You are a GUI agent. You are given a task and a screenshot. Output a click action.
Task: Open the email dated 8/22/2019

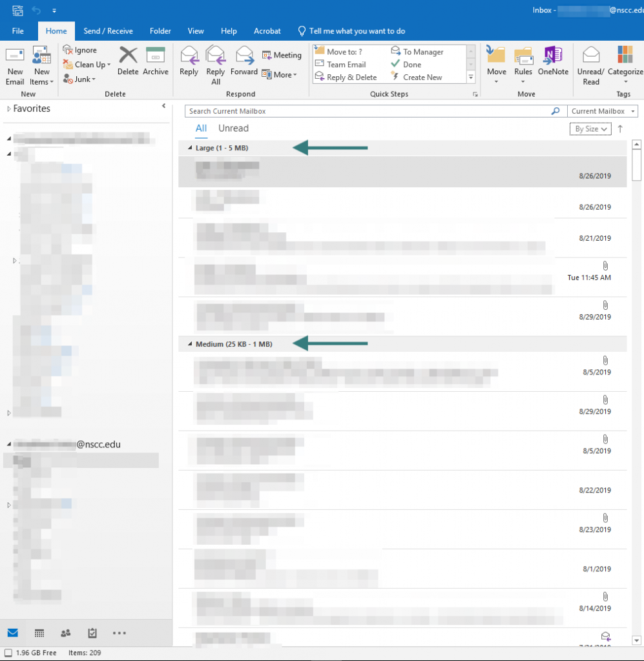(402, 491)
